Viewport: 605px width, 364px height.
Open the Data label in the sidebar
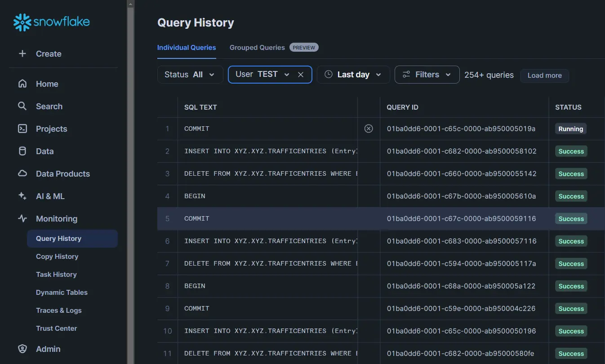click(x=44, y=151)
